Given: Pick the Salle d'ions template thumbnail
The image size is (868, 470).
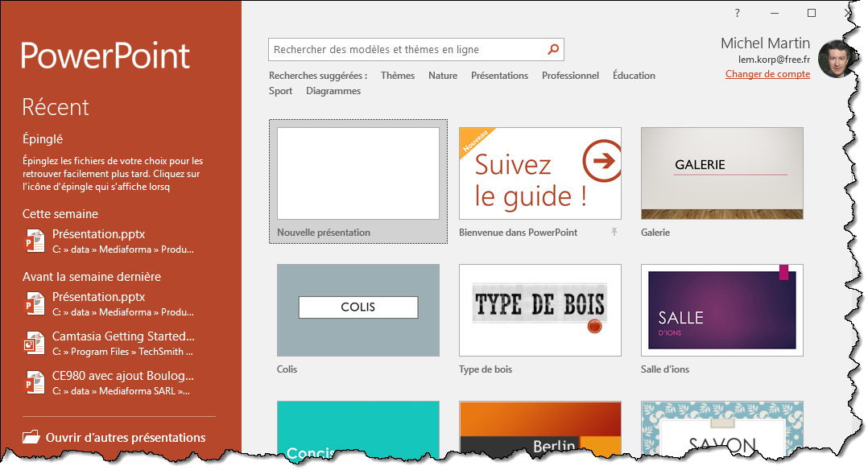Looking at the screenshot, I should pos(721,310).
